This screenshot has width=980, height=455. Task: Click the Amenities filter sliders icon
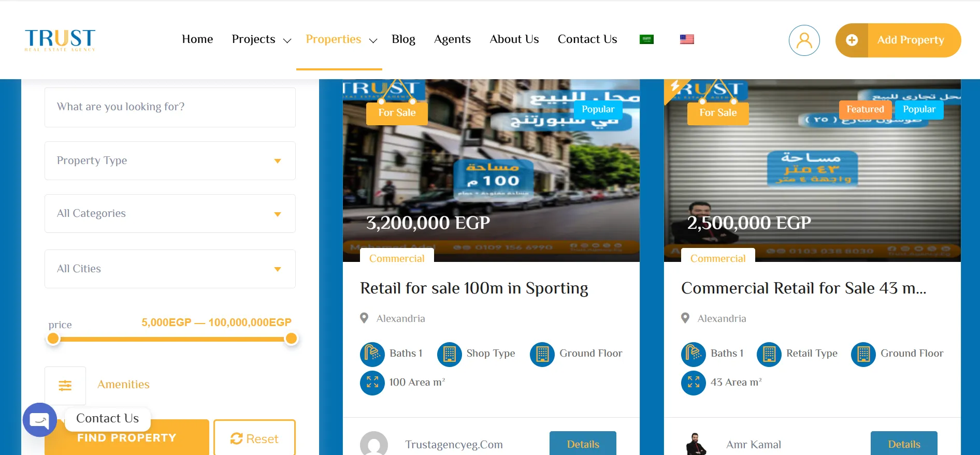pos(65,385)
